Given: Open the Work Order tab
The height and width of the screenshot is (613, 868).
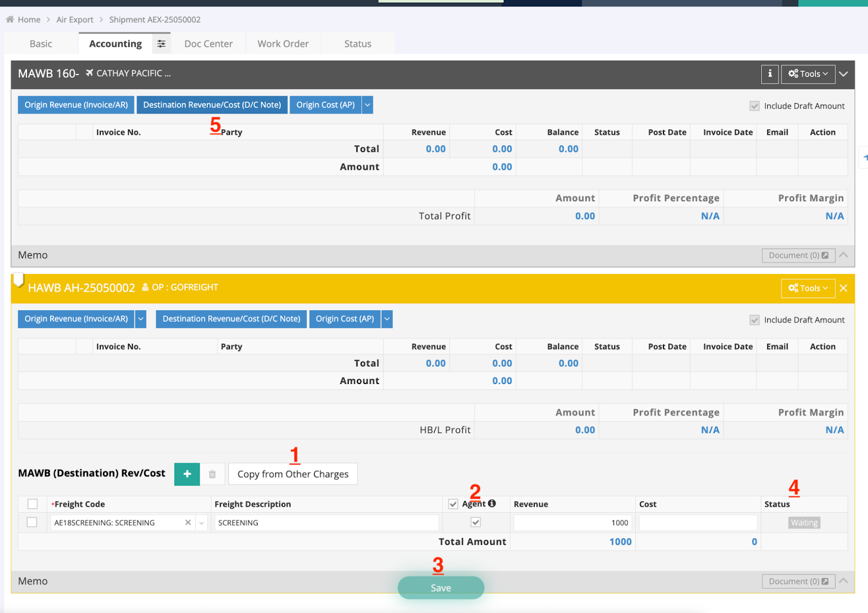Looking at the screenshot, I should pyautogui.click(x=283, y=44).
